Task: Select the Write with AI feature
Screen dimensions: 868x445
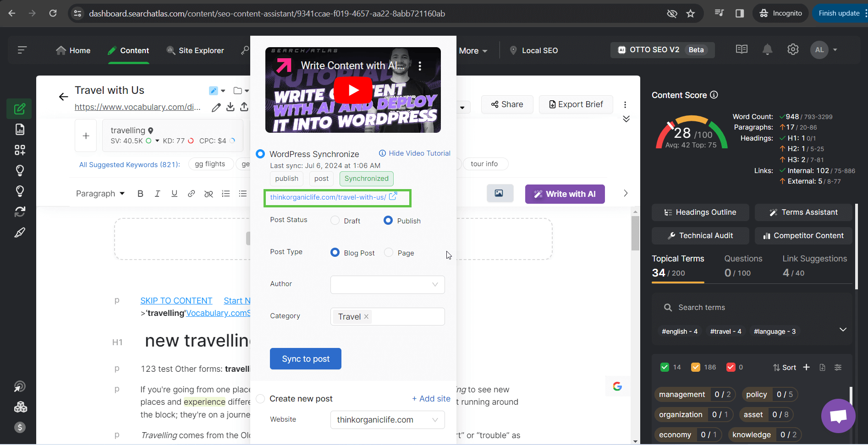Action: [565, 194]
